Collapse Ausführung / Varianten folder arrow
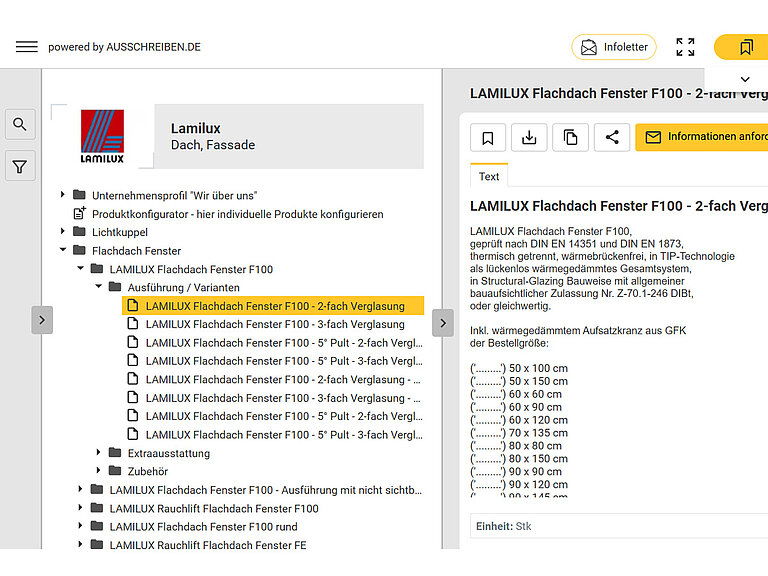Screen dimensions: 768x576 (98, 286)
